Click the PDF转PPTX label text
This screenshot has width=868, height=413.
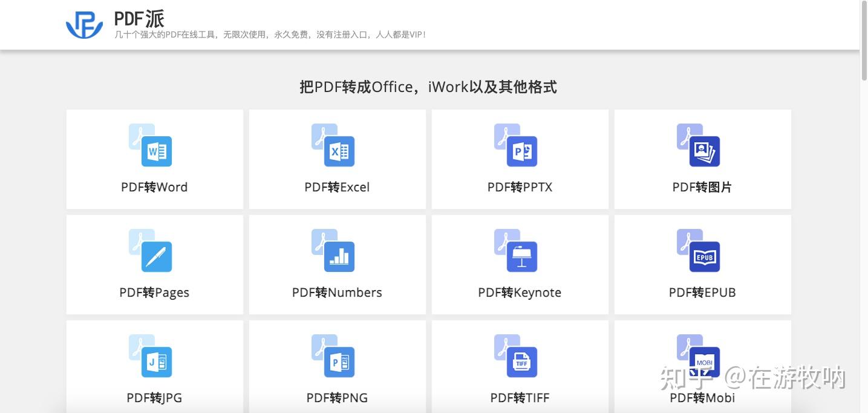click(x=520, y=187)
